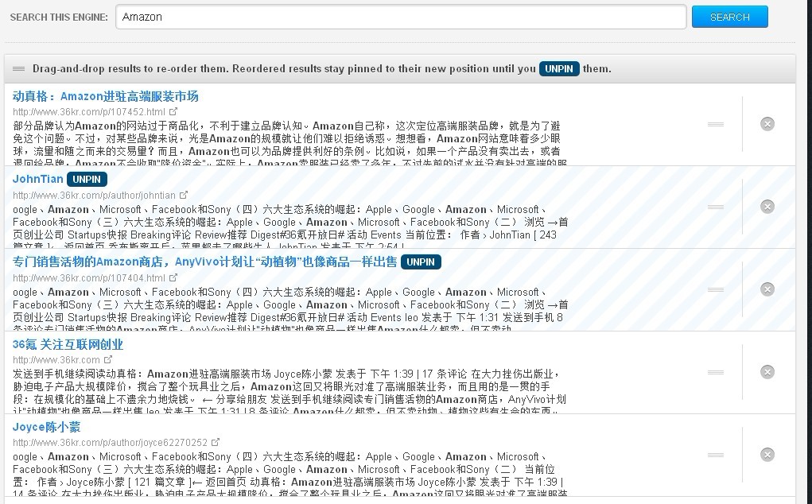The width and height of the screenshot is (812, 504).
Task: Focus the search engine input containing Amazon
Action: 401,17
